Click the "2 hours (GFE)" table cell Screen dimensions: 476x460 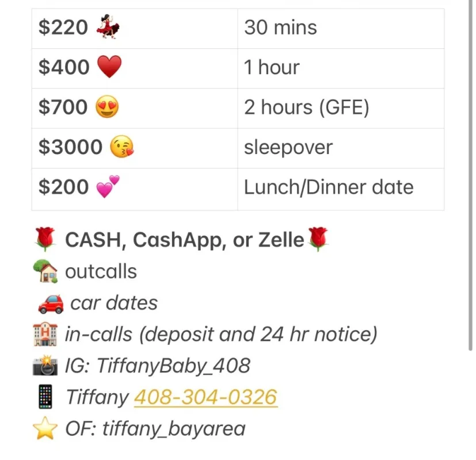click(340, 108)
